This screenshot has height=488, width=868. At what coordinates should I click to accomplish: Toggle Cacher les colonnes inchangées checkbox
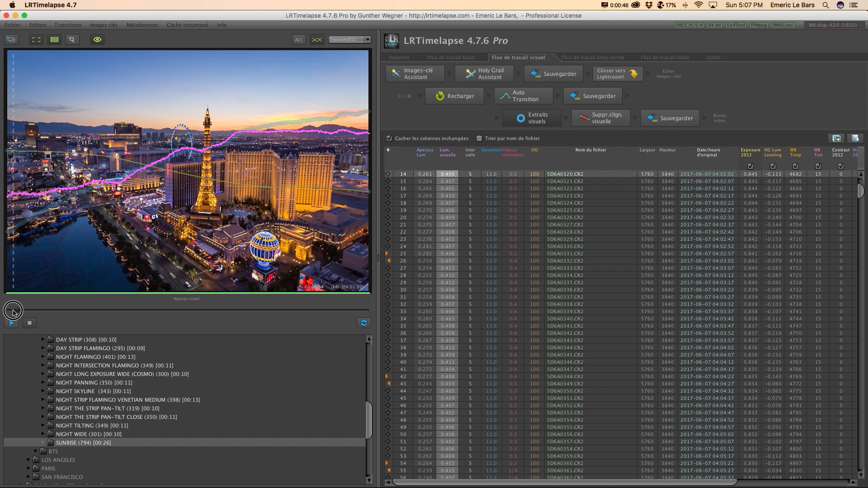[x=389, y=138]
